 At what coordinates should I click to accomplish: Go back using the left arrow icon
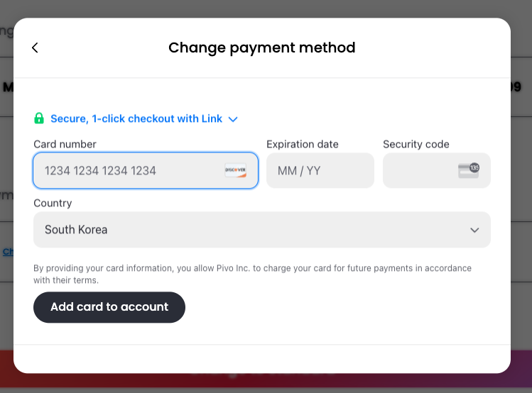pos(35,48)
